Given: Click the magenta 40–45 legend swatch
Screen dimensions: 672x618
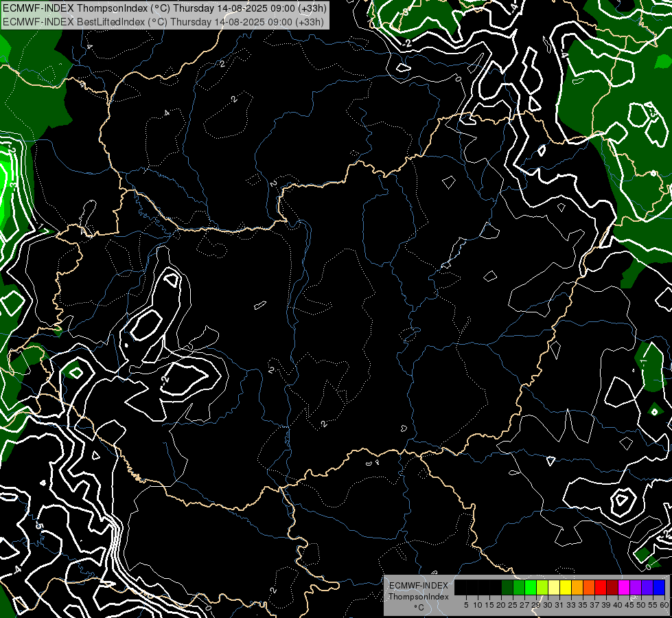Looking at the screenshot, I should coord(624,588).
